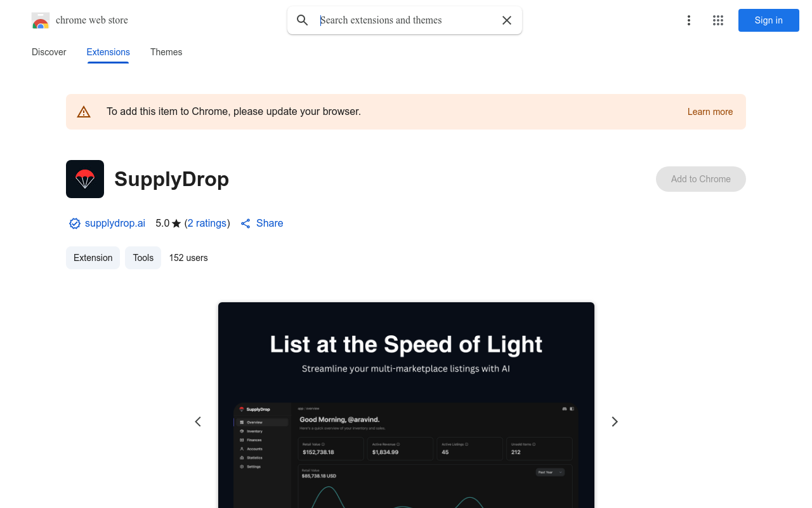The image size is (812, 508).
Task: Click the search magnifier icon
Action: coord(303,20)
